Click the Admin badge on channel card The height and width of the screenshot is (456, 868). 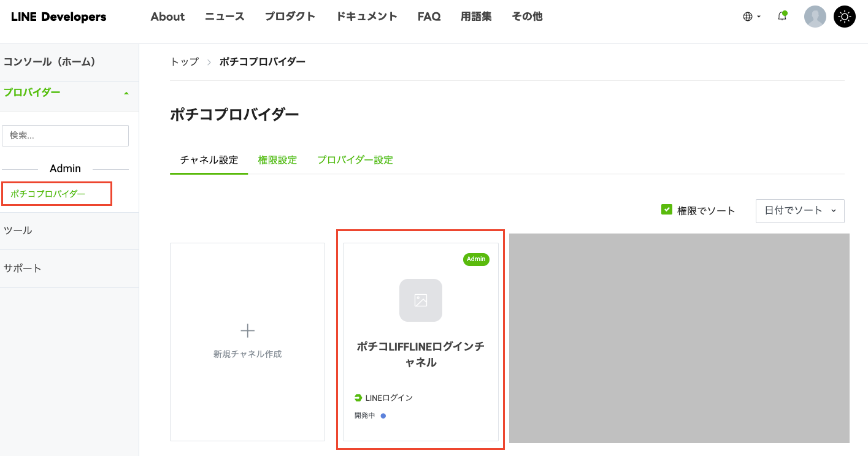click(476, 259)
